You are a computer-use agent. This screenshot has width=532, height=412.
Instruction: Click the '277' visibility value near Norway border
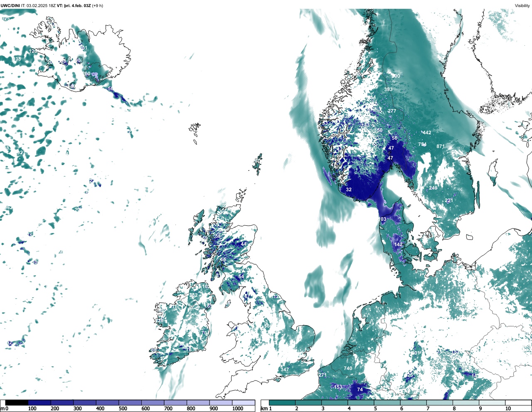click(x=392, y=111)
